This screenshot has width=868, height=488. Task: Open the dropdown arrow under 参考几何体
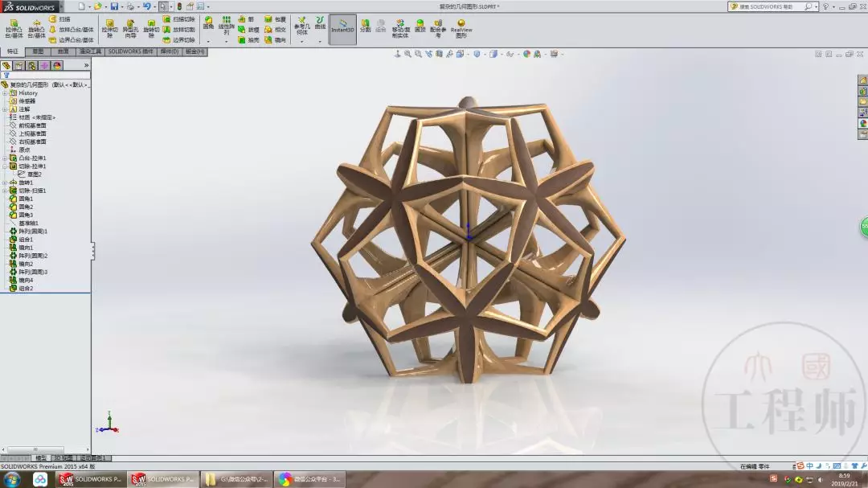pyautogui.click(x=301, y=41)
